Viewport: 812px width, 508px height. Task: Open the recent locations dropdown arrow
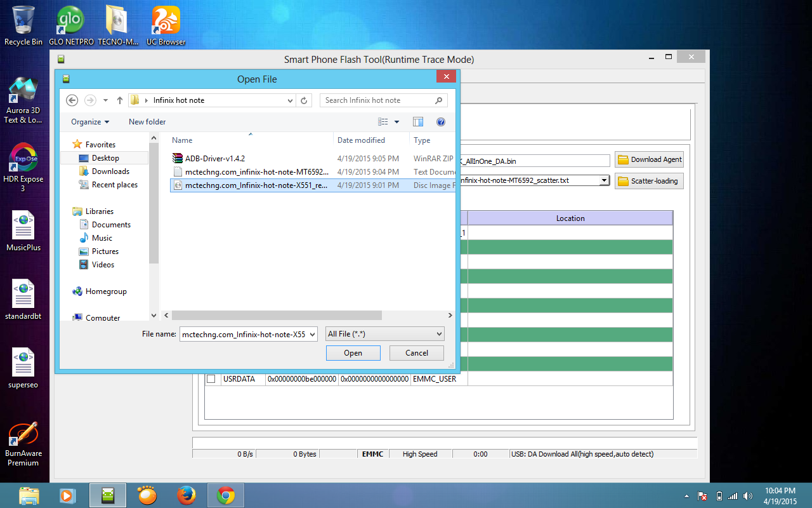point(105,100)
